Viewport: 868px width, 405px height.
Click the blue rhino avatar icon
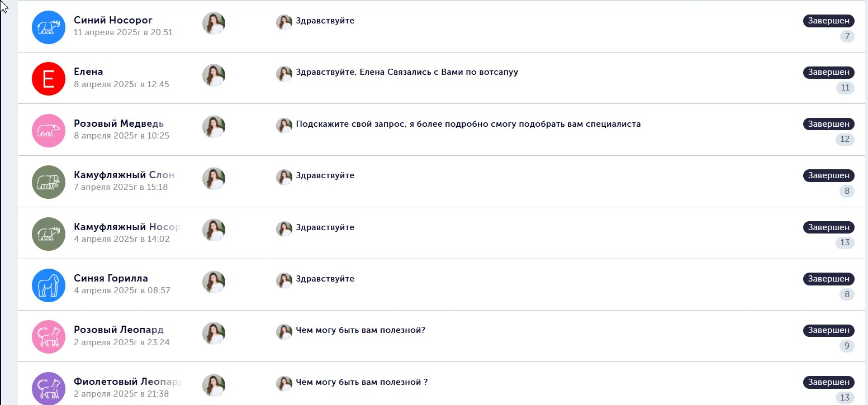tap(49, 27)
